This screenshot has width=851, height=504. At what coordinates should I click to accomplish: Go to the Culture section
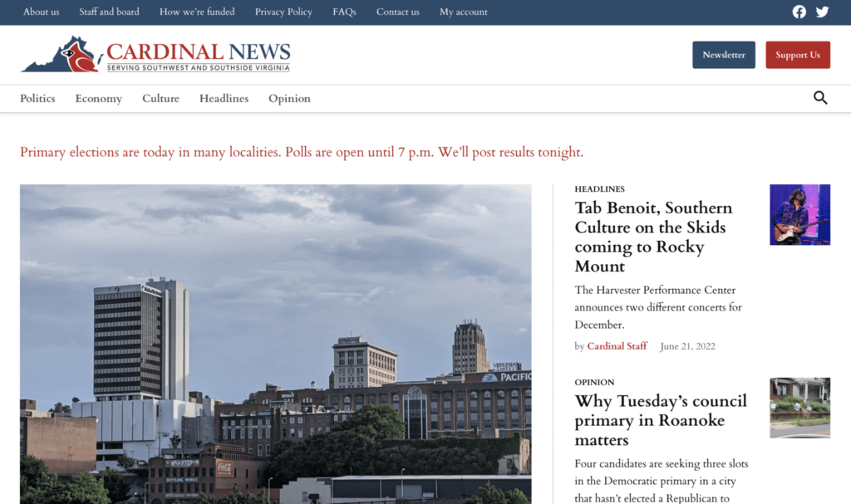[x=160, y=98]
